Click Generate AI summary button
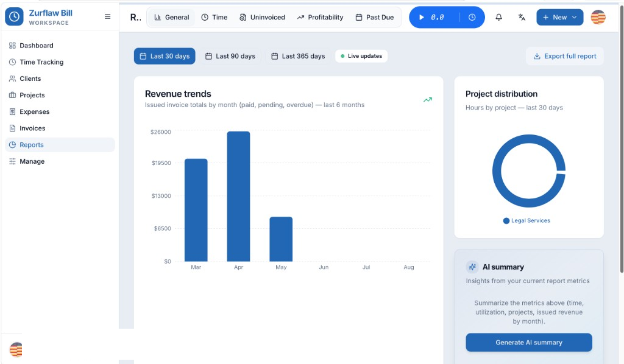 pos(529,343)
